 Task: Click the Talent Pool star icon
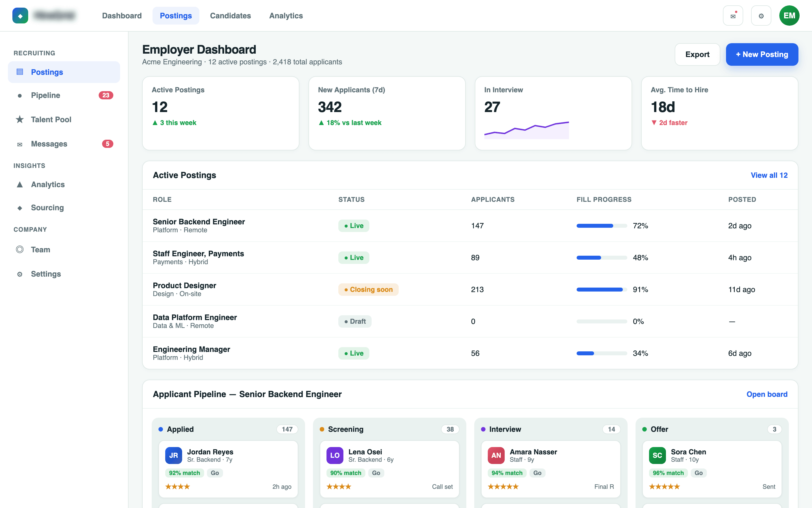[20, 120]
